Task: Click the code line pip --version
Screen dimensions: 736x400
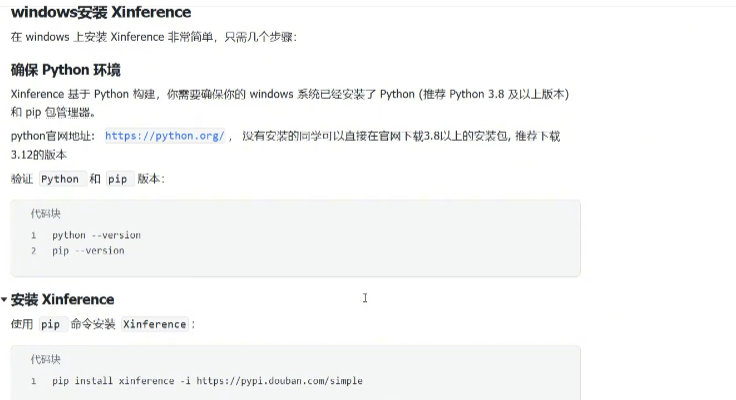Action: (88, 251)
